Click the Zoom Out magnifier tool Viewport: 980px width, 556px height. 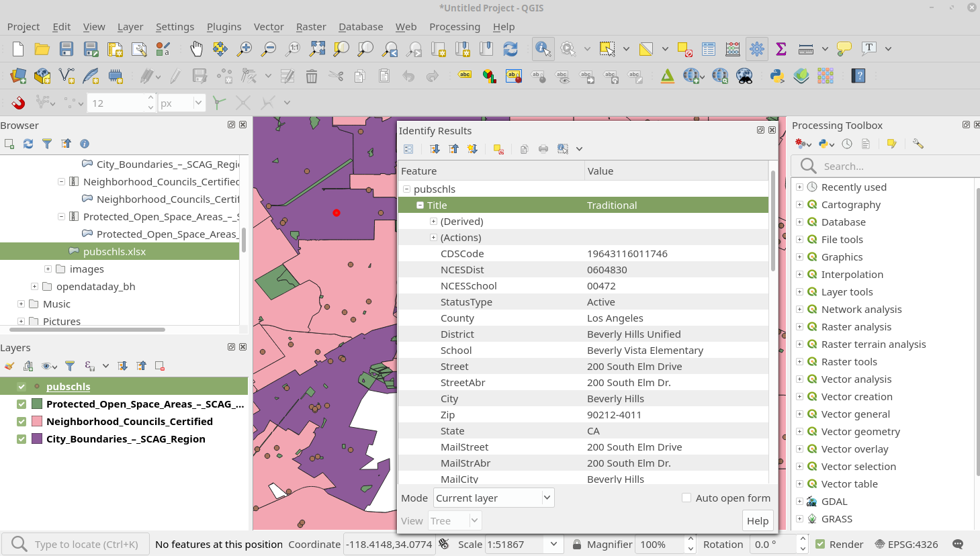[x=269, y=49]
